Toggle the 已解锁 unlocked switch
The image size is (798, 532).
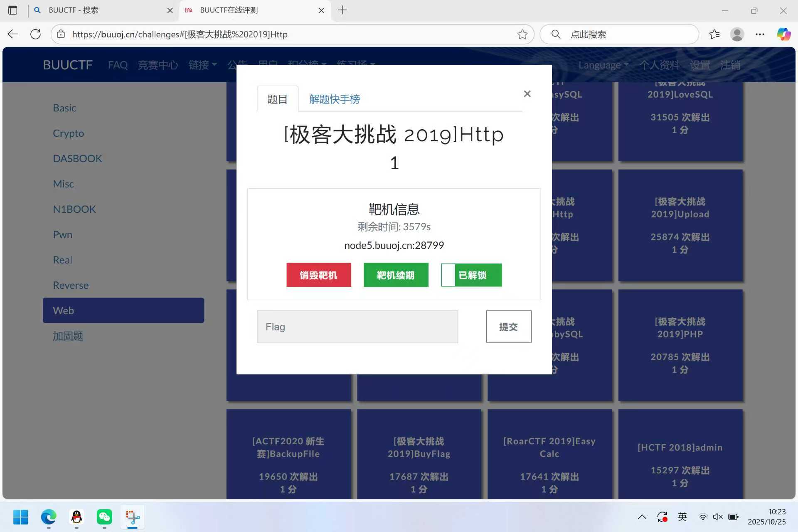point(471,275)
